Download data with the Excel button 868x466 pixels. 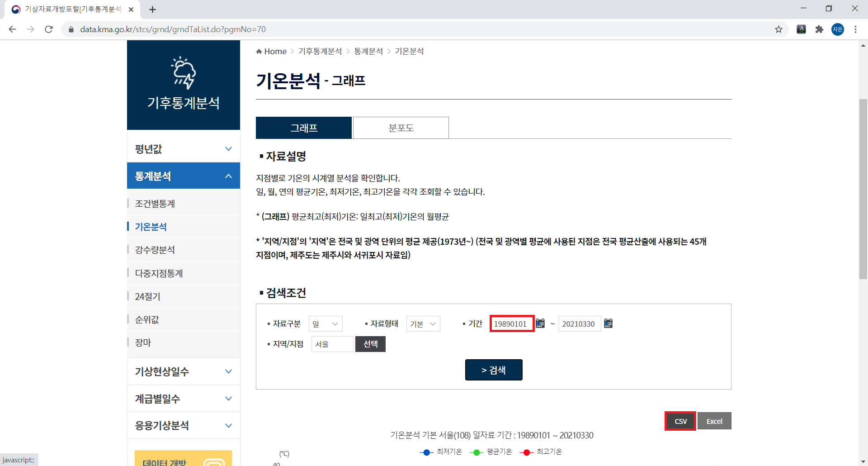[714, 421]
